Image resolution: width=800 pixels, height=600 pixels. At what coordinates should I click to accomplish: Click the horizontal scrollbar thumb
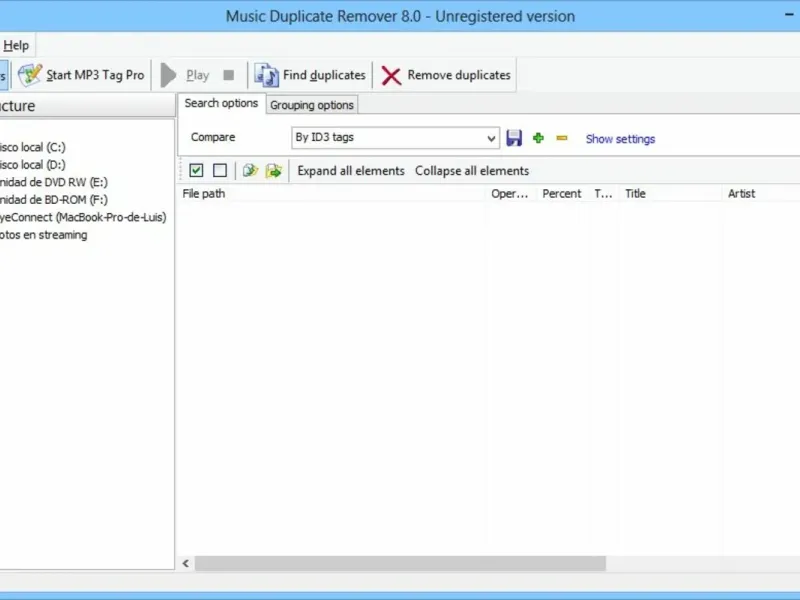(x=400, y=563)
